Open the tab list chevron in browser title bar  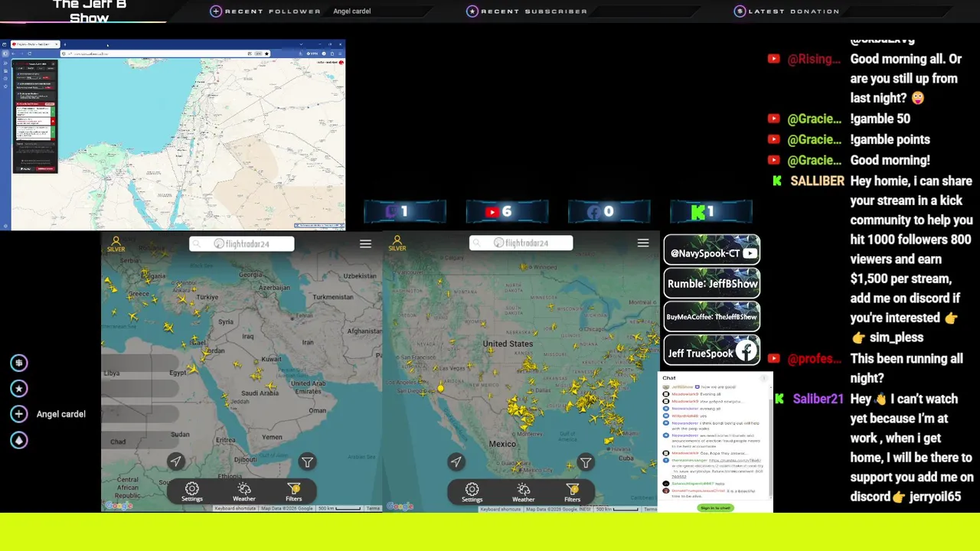pyautogui.click(x=301, y=44)
